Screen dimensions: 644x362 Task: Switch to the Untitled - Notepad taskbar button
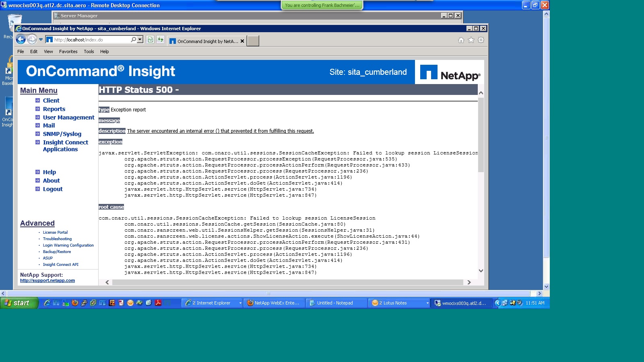(336, 303)
